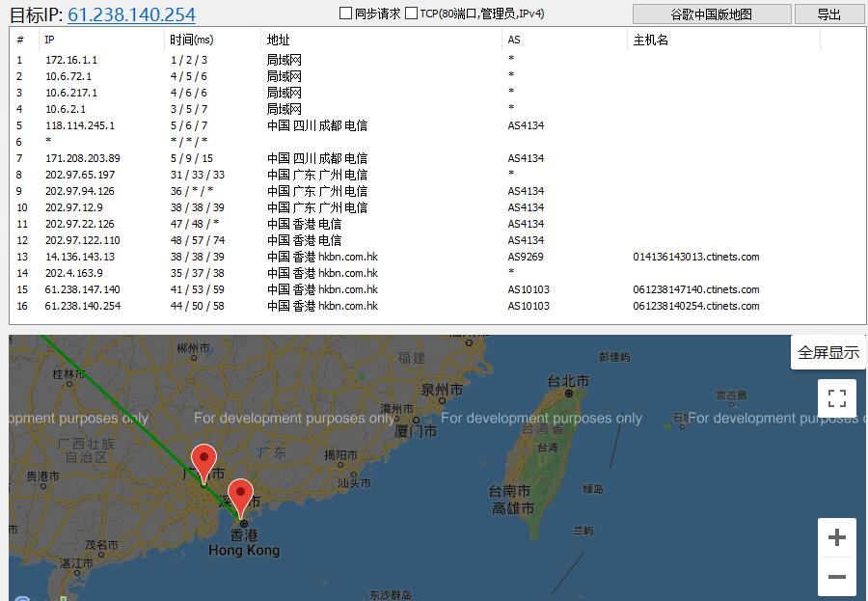Viewport: 868px width, 601px height.
Task: Select hop with IP 202.97.12.9
Action: [x=437, y=207]
